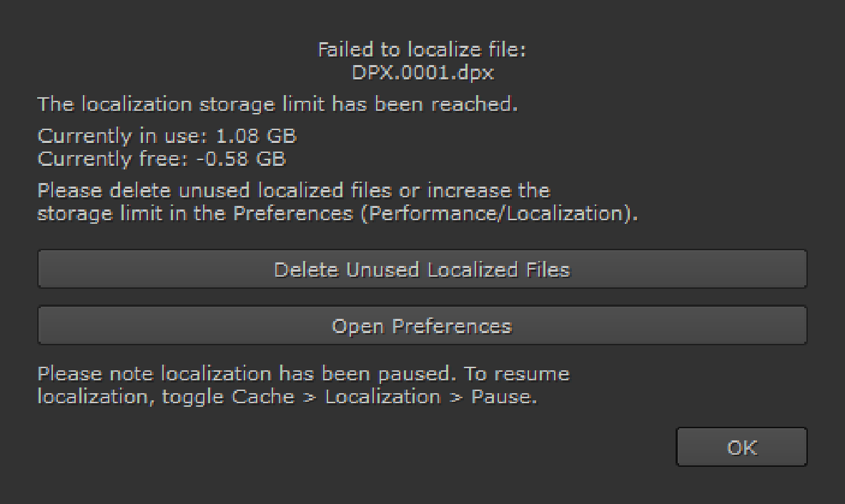Viewport: 845px width, 504px height.
Task: Click the word "toggle" in the bottom note
Action: (x=194, y=397)
